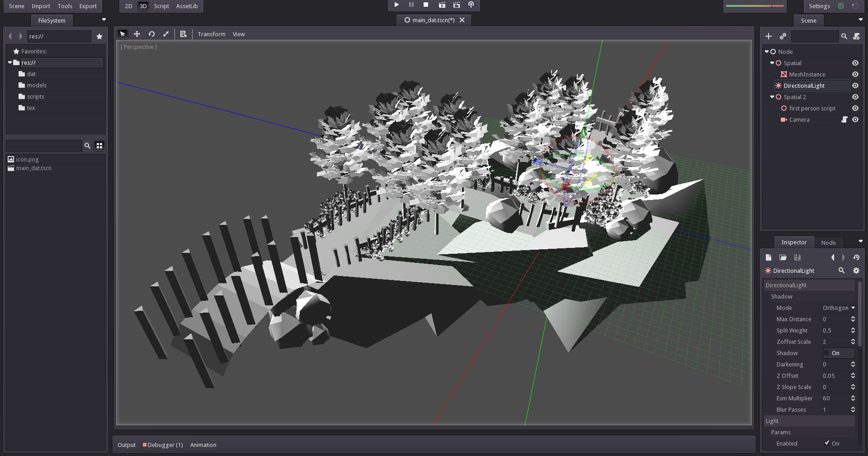
Task: Create a new resource in the Inspector
Action: 768,257
